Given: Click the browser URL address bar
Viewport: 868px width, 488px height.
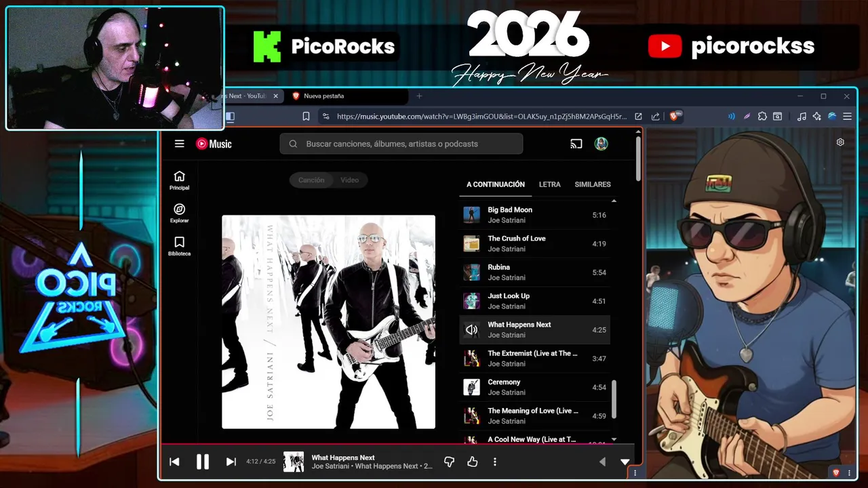Looking at the screenshot, I should point(481,117).
